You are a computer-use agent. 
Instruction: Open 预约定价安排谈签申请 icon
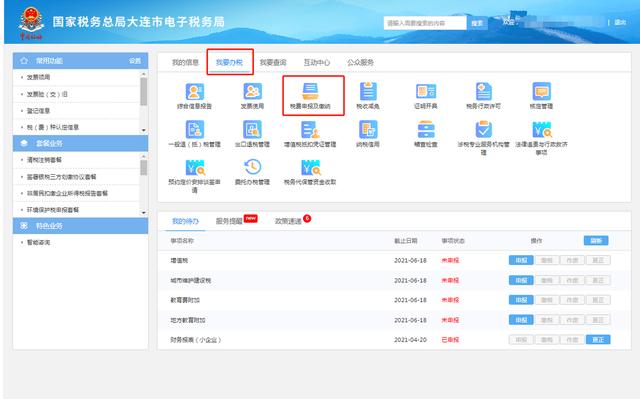195,168
